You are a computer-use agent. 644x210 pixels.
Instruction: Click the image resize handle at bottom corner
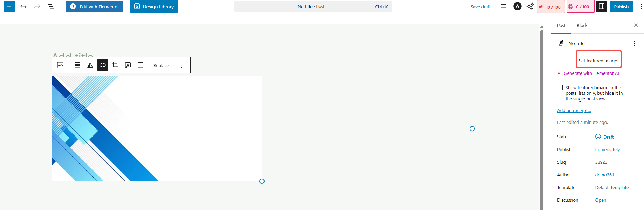262,181
